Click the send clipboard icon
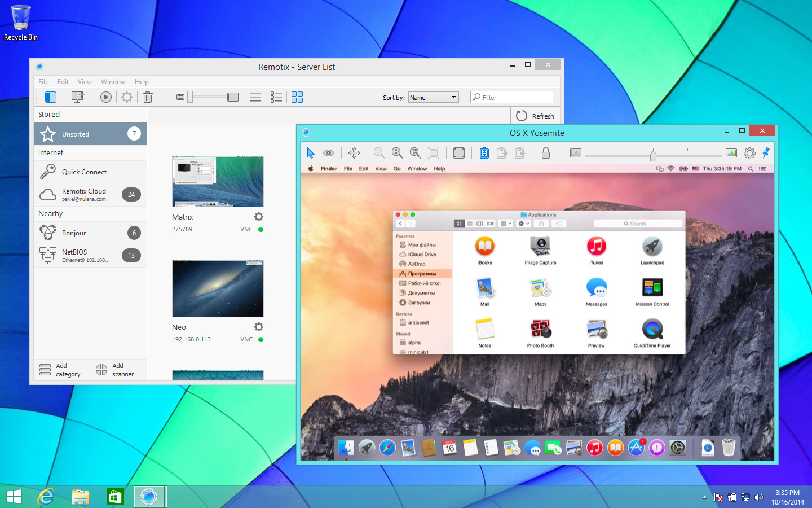 point(502,152)
